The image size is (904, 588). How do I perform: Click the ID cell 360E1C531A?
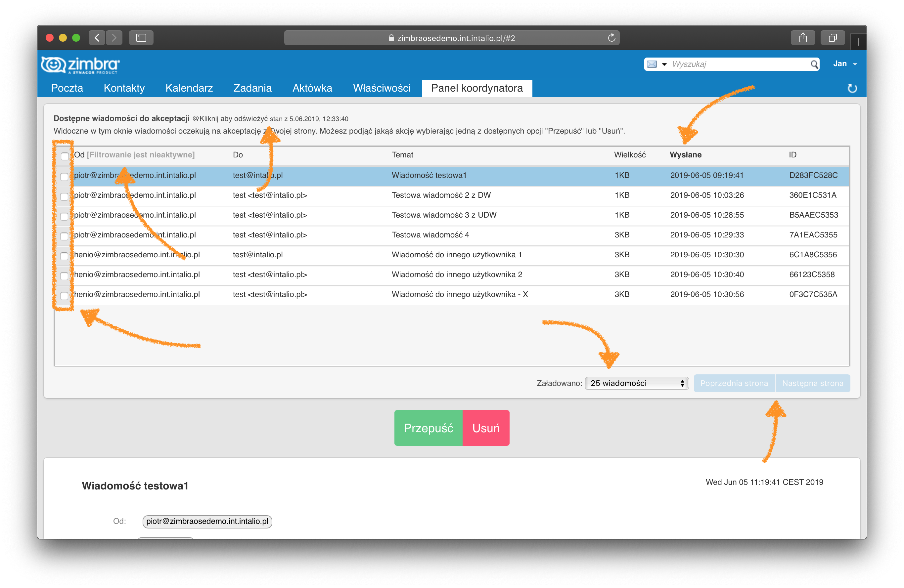pyautogui.click(x=812, y=195)
